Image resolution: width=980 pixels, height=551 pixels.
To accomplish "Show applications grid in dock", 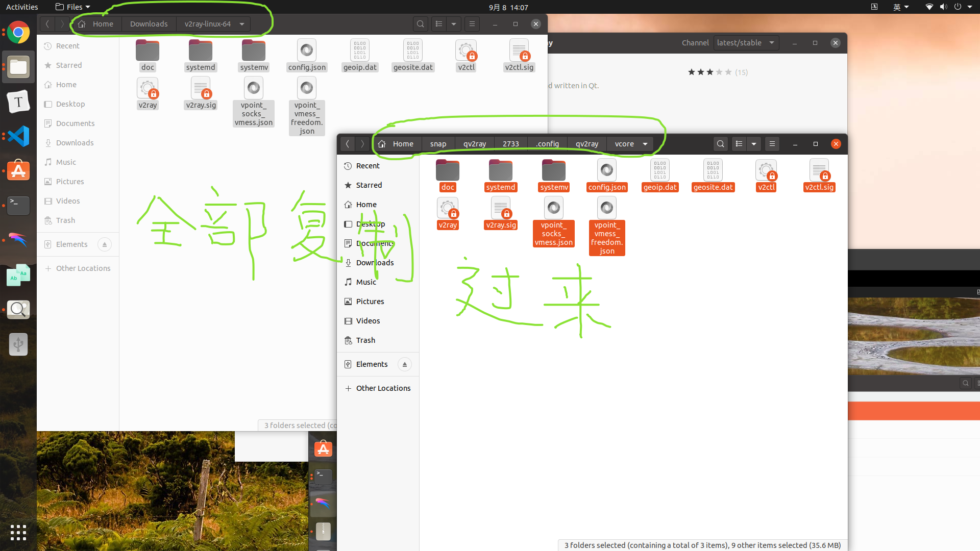I will (18, 532).
